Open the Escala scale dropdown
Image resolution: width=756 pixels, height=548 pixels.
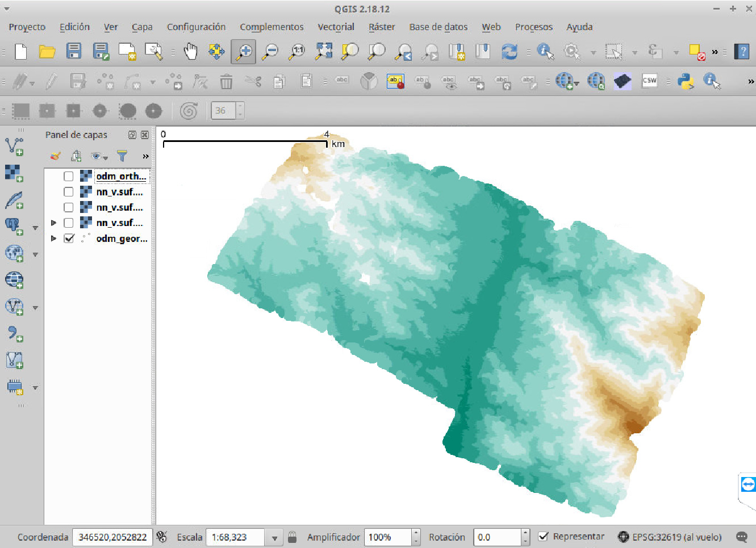274,537
